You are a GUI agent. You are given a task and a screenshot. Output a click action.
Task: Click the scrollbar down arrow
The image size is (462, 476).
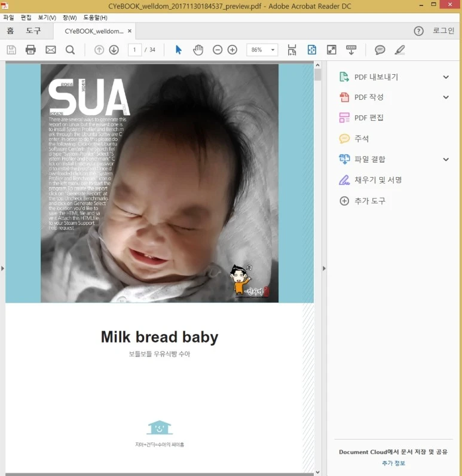(317, 472)
